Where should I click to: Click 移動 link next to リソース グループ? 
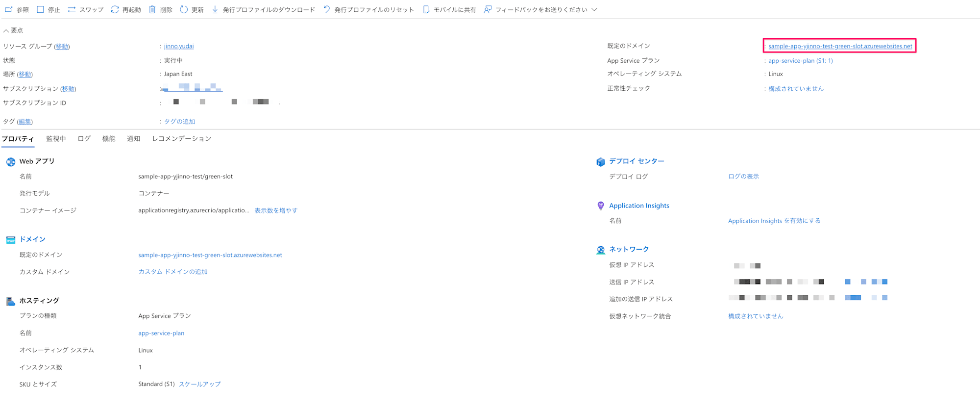pos(62,47)
